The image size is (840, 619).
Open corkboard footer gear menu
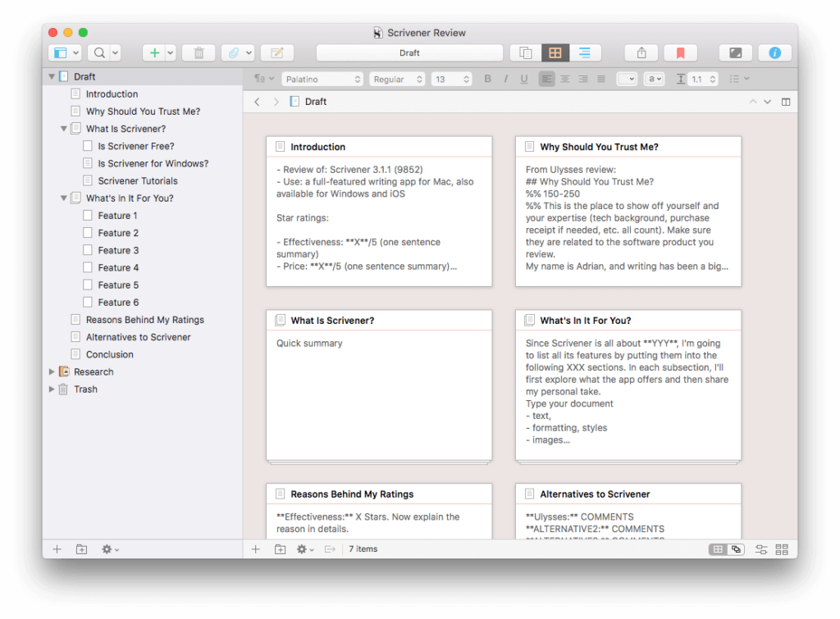(x=305, y=549)
